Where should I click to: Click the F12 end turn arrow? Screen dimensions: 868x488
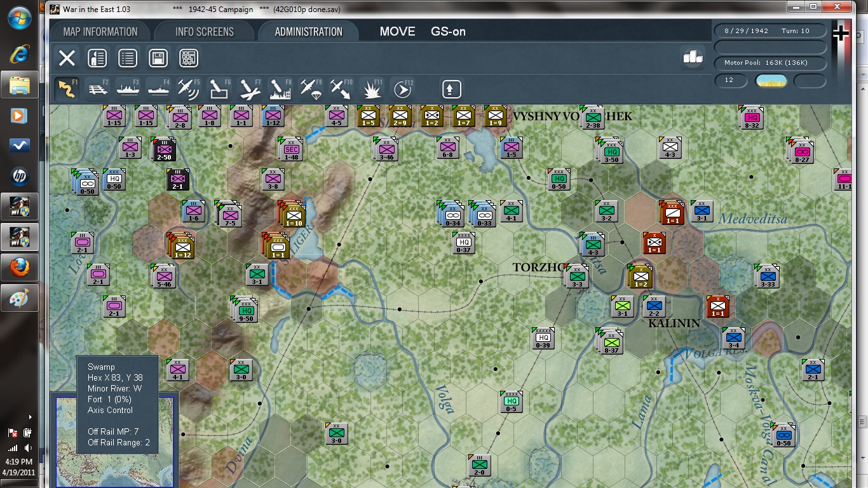click(402, 88)
